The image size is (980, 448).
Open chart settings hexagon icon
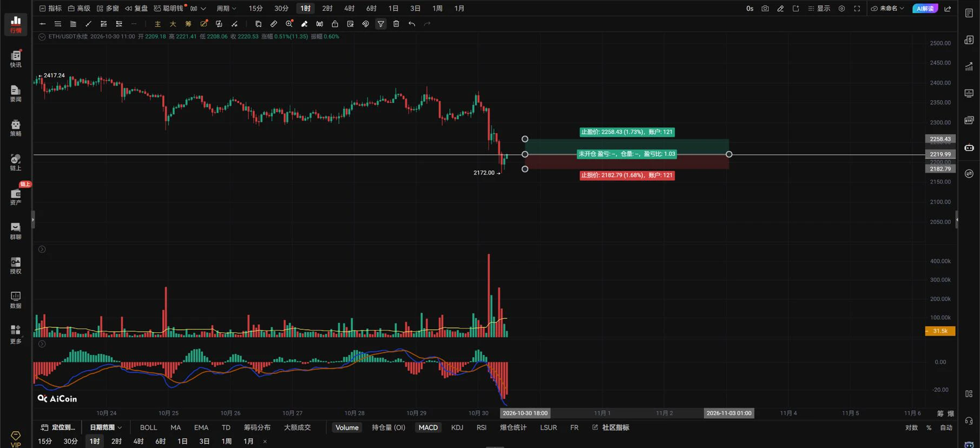click(x=841, y=9)
